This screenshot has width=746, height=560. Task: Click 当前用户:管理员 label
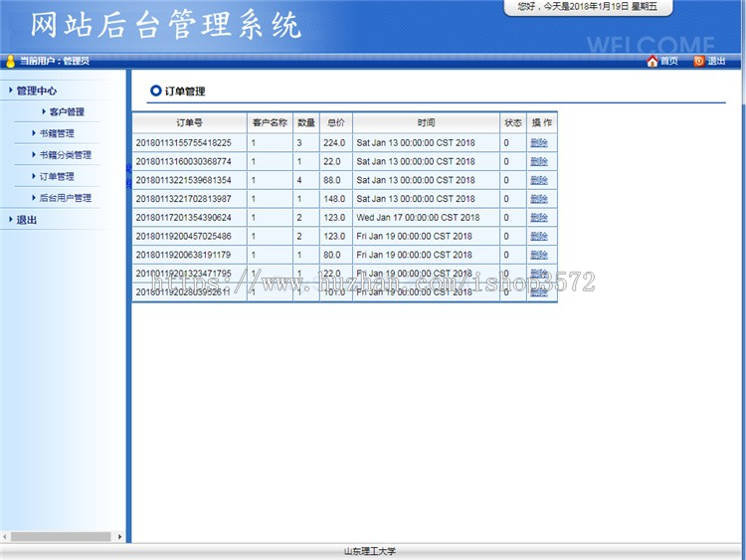(55, 61)
